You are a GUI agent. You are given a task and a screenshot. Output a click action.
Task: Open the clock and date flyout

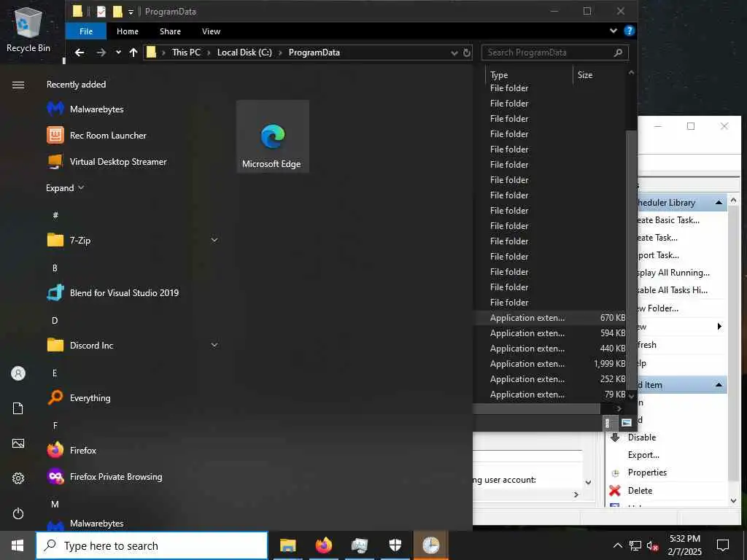coord(684,545)
